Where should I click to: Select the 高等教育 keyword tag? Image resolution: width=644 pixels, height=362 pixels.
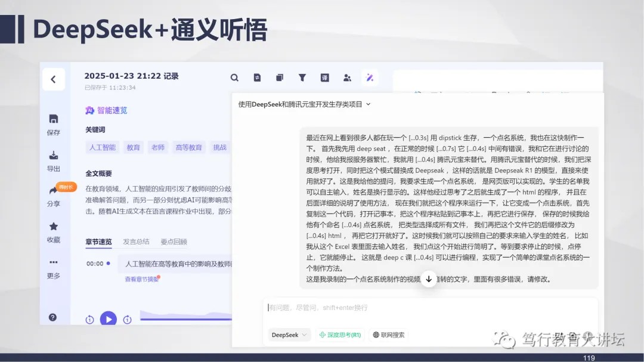pos(188,147)
